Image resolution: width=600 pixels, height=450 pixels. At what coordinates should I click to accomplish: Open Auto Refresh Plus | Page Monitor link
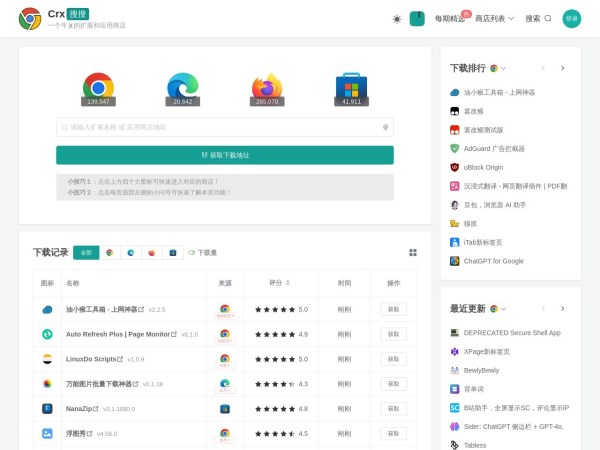tap(121, 334)
